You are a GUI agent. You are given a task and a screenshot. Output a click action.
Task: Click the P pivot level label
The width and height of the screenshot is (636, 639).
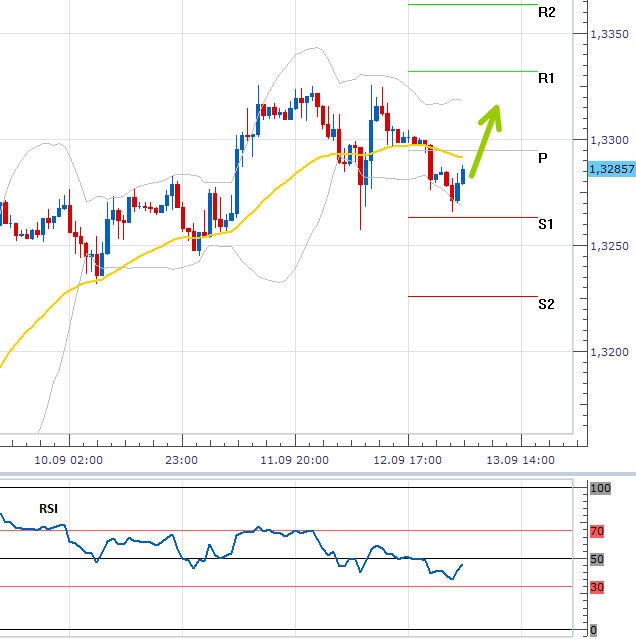(542, 158)
